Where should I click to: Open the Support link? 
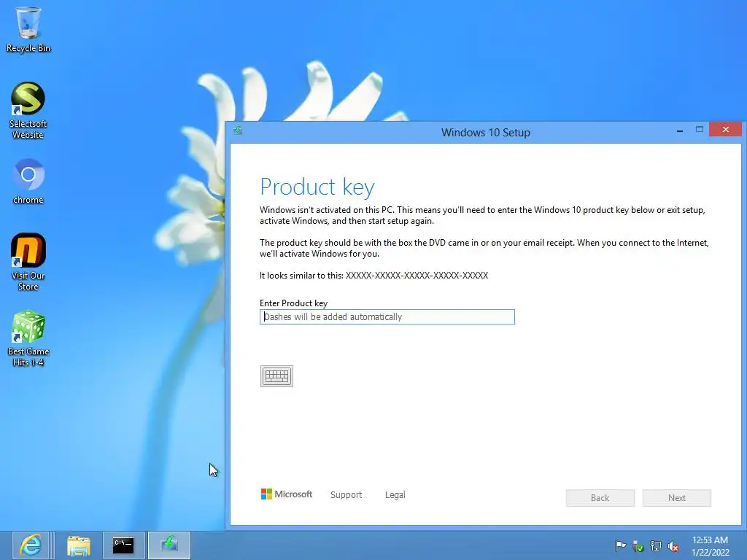tap(347, 495)
